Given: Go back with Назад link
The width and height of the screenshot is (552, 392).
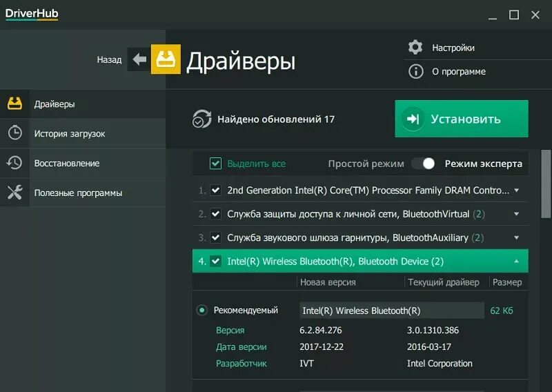Looking at the screenshot, I should (x=109, y=59).
